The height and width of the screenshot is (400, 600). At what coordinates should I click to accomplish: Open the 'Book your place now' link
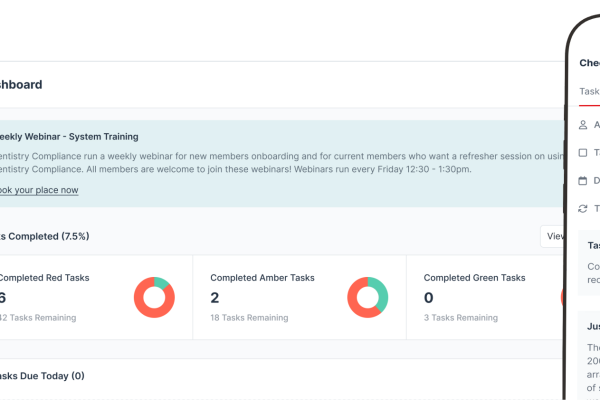pos(39,190)
